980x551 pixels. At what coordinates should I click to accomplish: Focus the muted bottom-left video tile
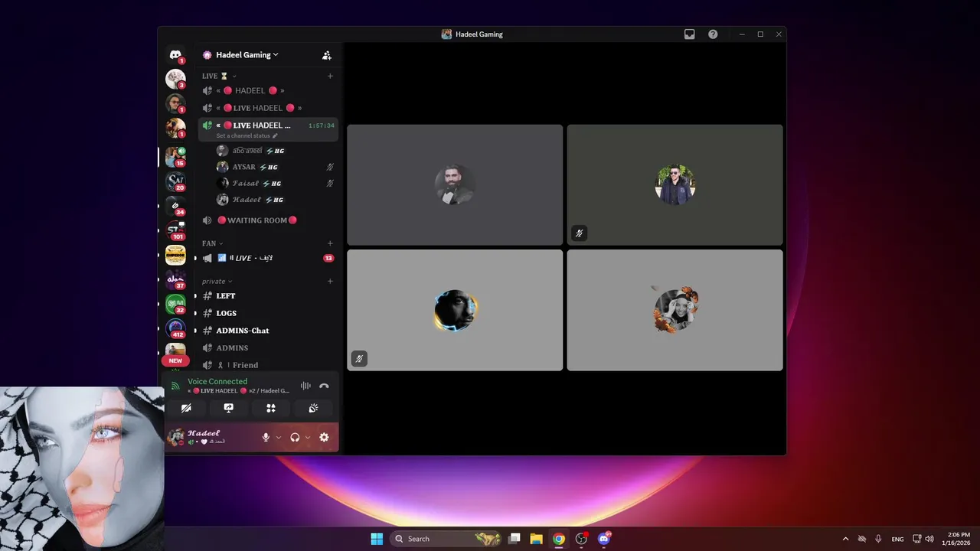click(455, 310)
